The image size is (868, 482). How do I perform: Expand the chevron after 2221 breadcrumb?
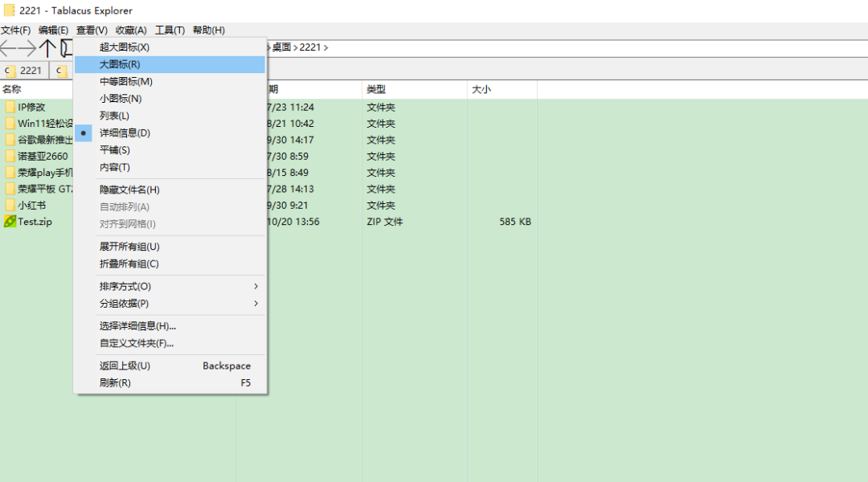click(x=326, y=48)
